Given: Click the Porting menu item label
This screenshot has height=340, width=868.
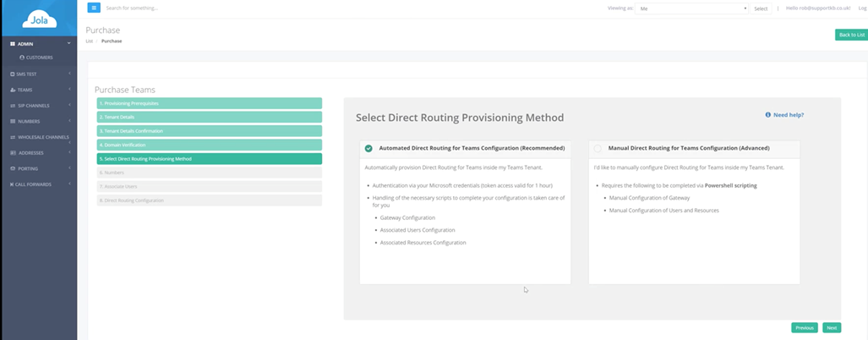Looking at the screenshot, I should click(28, 168).
